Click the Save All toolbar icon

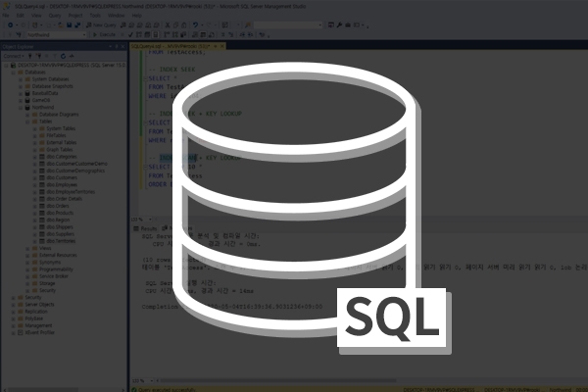point(77,25)
